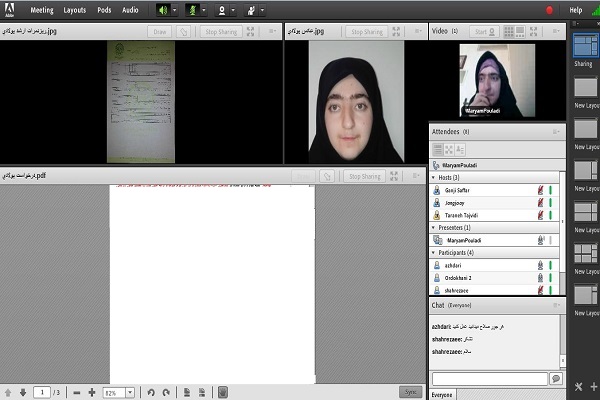Click MaryamPouladi webcam video feed

coord(497,80)
